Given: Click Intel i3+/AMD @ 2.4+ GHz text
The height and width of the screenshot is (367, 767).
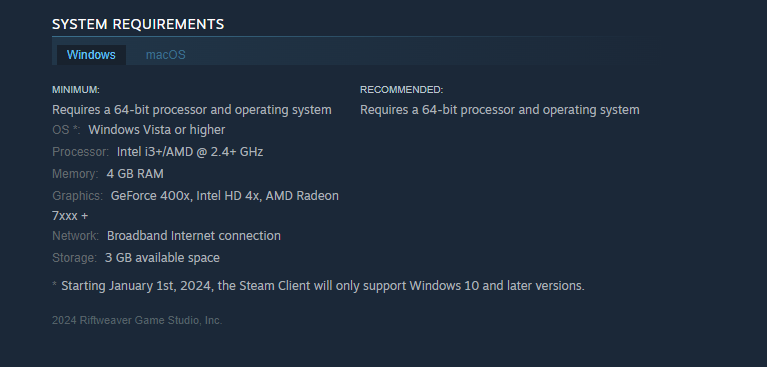Looking at the screenshot, I should [190, 152].
